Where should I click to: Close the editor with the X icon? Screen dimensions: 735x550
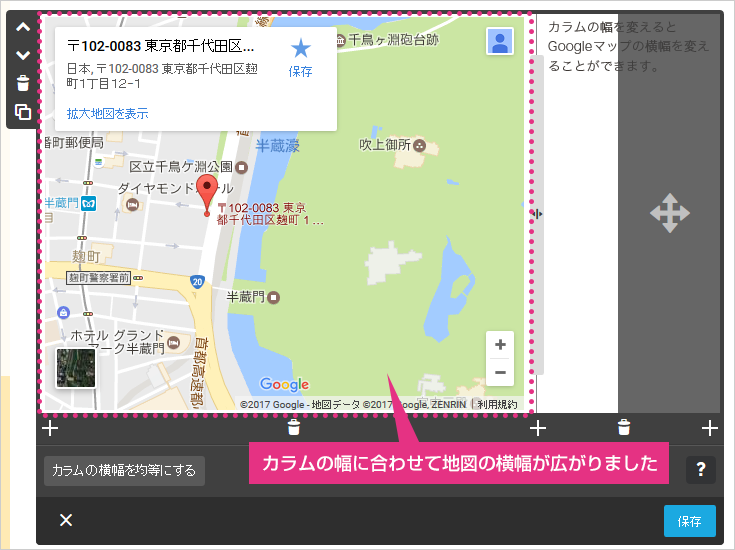66,520
